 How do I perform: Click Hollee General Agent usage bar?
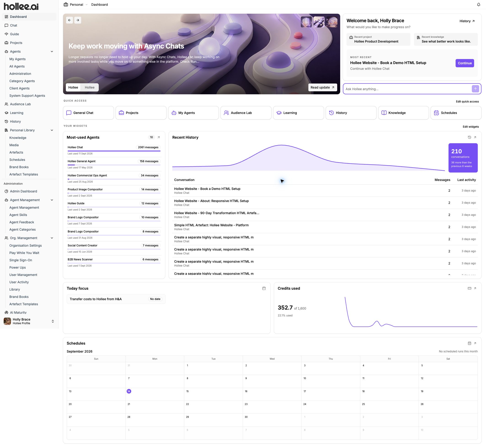click(114, 165)
